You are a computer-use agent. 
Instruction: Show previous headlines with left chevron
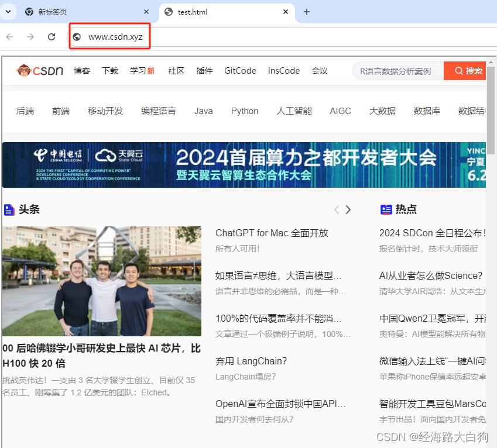(337, 209)
